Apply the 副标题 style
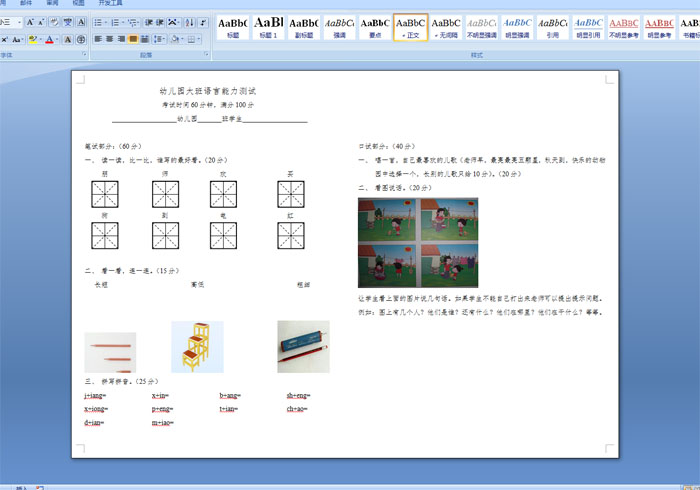This screenshot has height=490, width=700. (x=304, y=27)
